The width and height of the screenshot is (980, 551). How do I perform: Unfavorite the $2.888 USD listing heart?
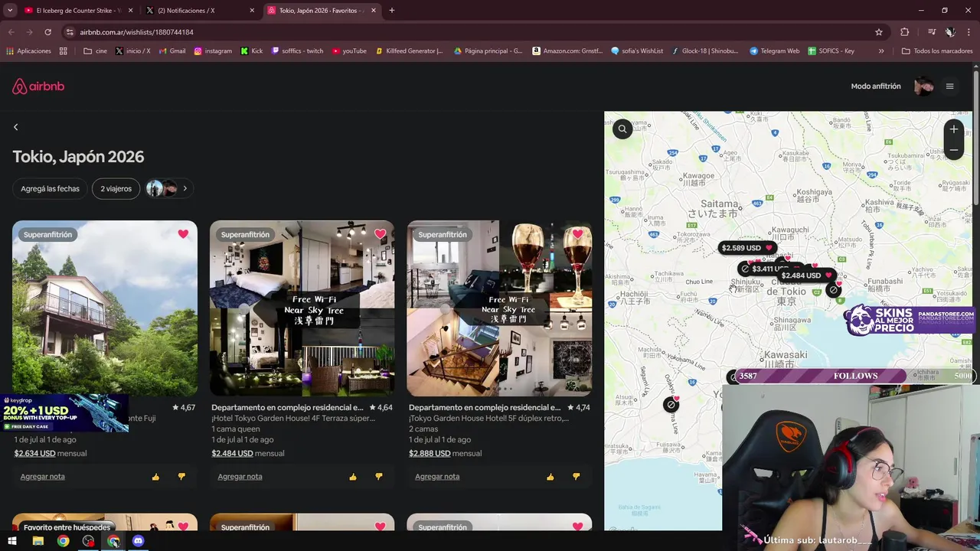[577, 234]
